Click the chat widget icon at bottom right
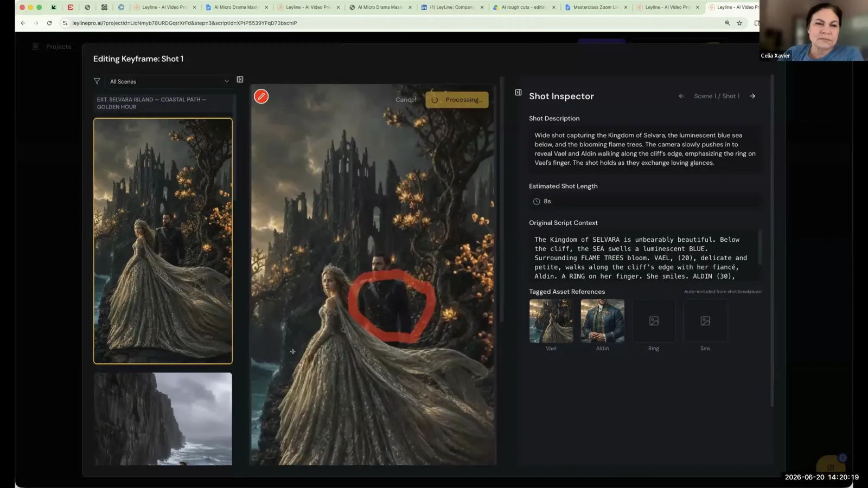Screen dimensions: 868x488 pyautogui.click(x=831, y=465)
